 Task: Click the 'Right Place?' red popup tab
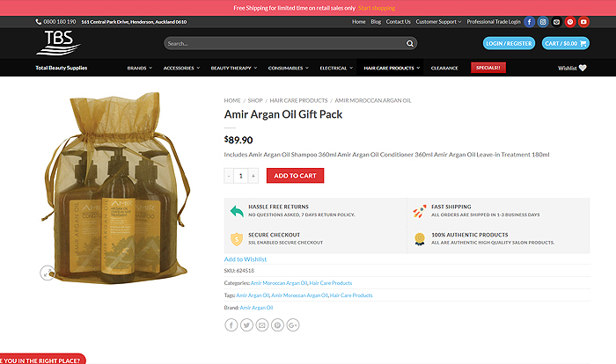[42, 359]
